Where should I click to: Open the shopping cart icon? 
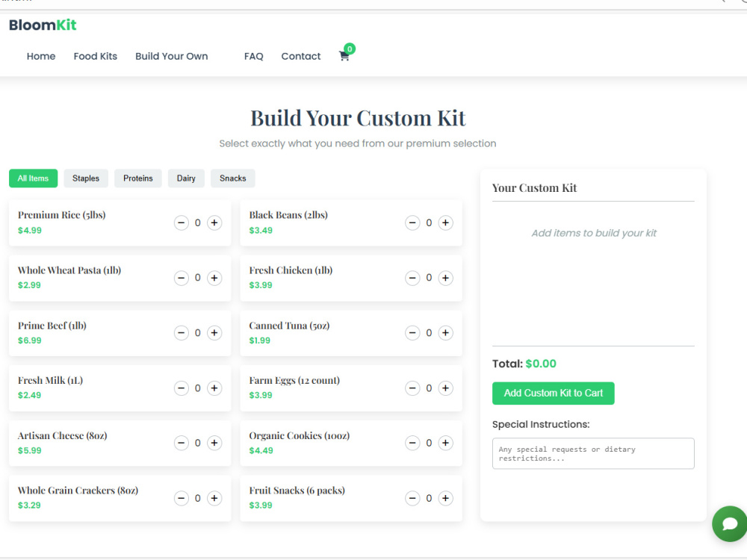click(344, 56)
